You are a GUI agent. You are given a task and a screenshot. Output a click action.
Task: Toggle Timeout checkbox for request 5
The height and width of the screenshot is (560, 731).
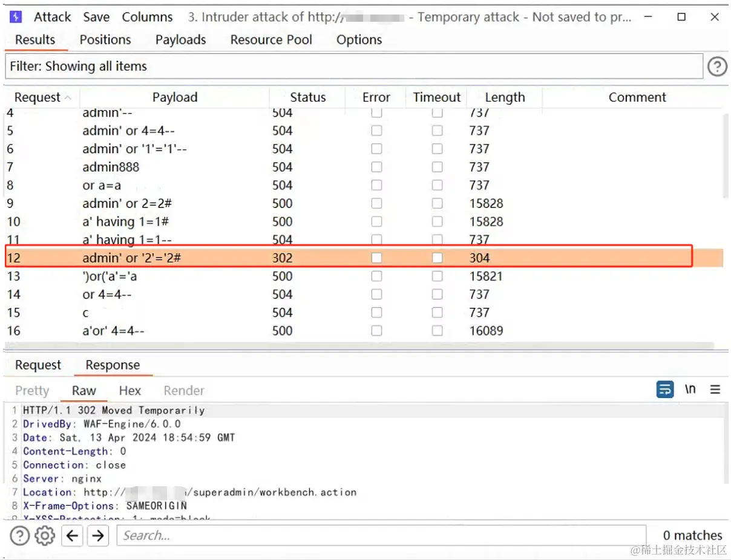pos(437,131)
